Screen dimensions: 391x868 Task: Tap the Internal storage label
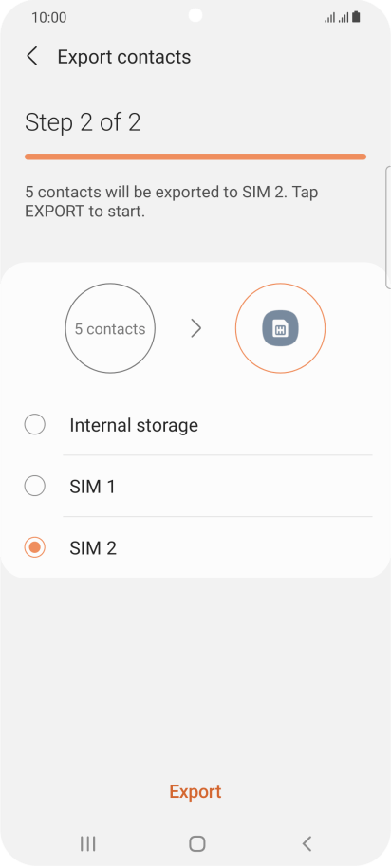pos(134,425)
